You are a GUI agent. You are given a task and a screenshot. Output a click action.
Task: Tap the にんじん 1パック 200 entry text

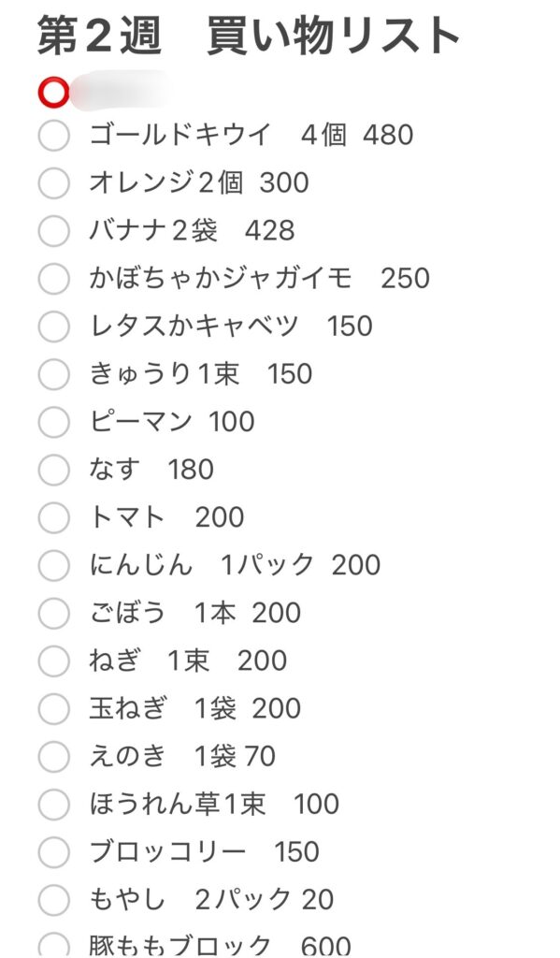[x=235, y=565]
